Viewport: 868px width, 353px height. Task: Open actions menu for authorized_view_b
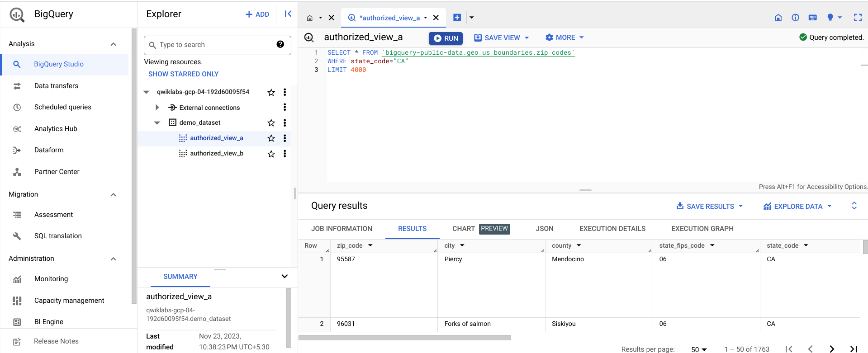click(x=285, y=154)
